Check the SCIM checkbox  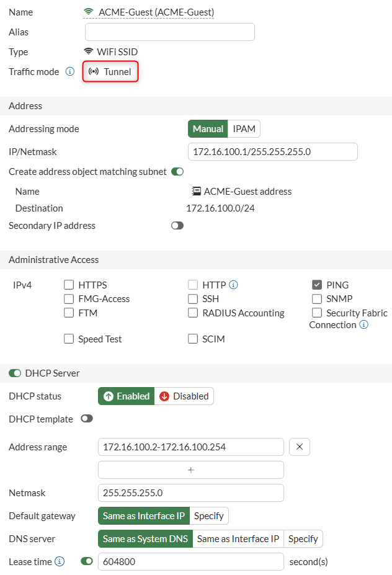coord(193,339)
